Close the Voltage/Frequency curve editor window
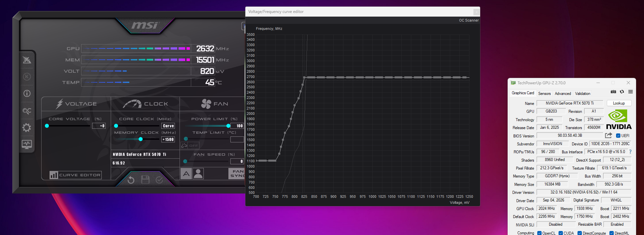Image resolution: width=644 pixels, height=235 pixels. coord(476,12)
